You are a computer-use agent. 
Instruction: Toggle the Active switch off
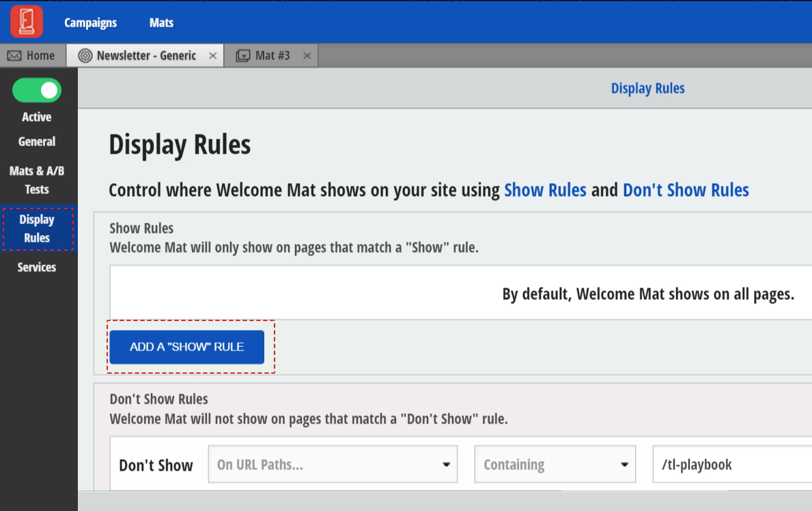(x=36, y=90)
